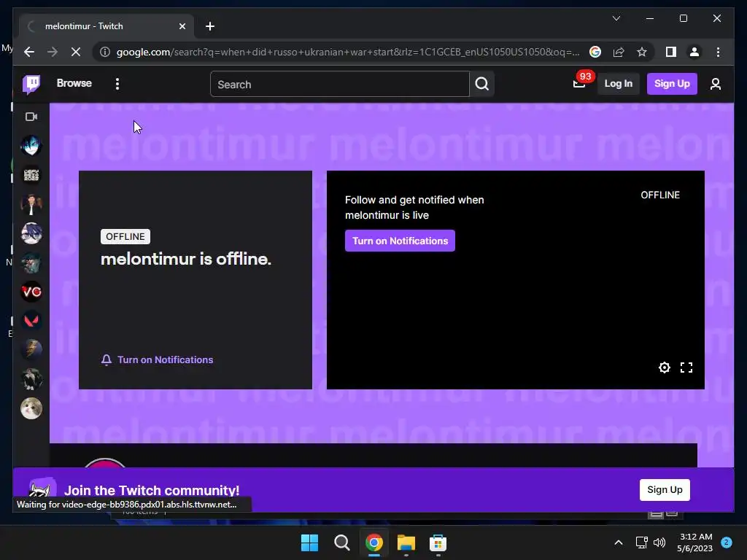Open the blue-haired anime avatar channel
This screenshot has height=560, width=747.
click(x=31, y=146)
